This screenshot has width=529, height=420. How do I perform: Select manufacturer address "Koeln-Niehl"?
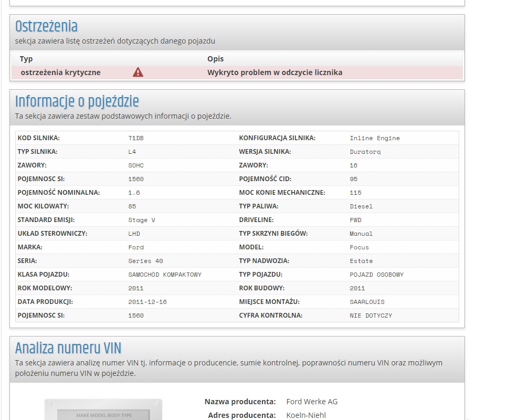[x=306, y=415]
